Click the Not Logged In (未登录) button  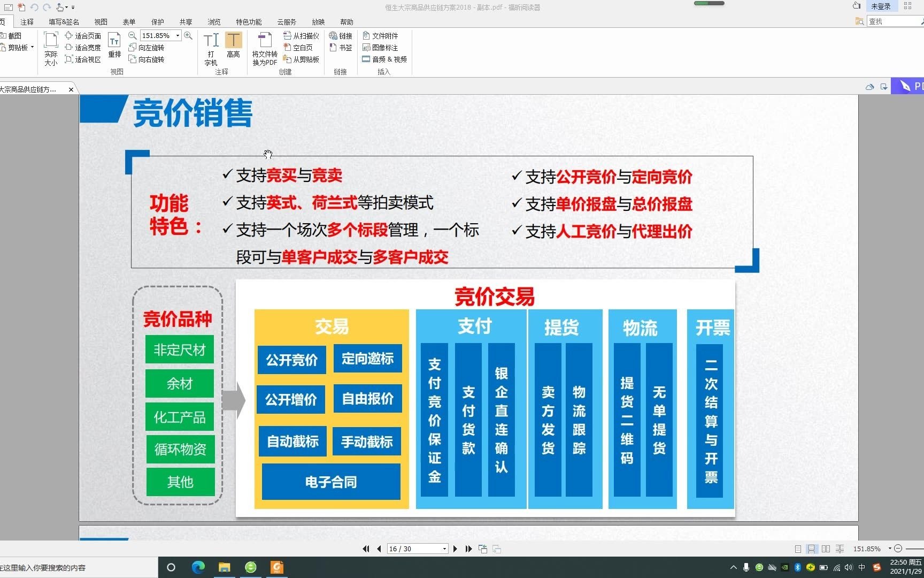pyautogui.click(x=881, y=6)
